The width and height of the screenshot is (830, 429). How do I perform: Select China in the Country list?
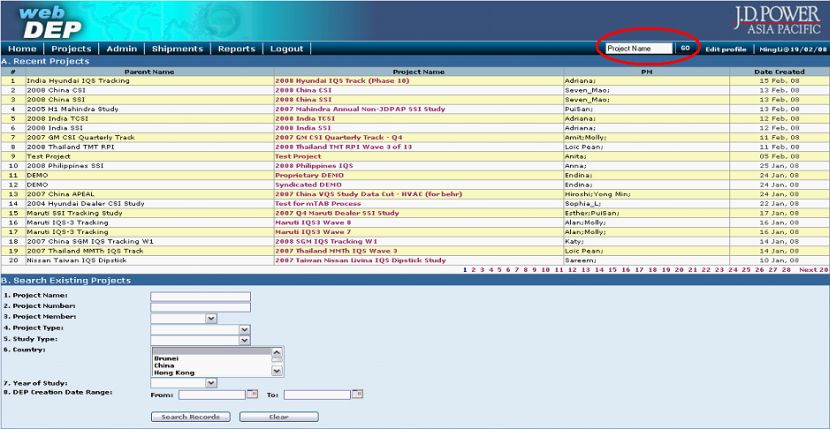coord(164,365)
